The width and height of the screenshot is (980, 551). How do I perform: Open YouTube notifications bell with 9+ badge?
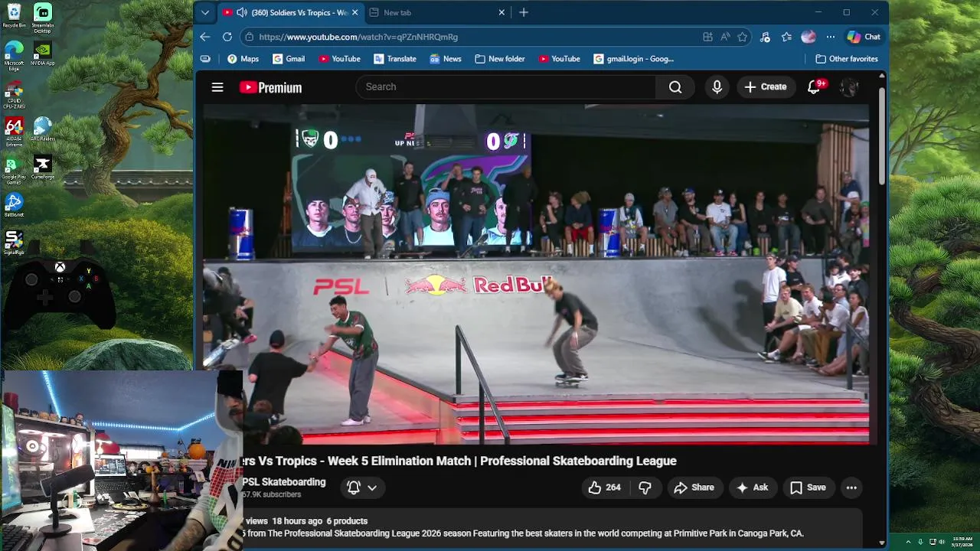click(x=814, y=87)
